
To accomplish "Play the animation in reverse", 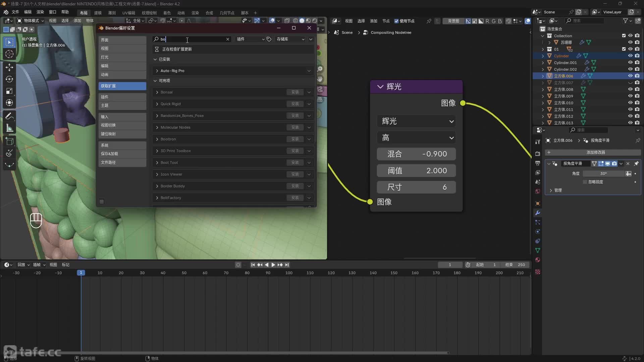I will click(x=267, y=265).
